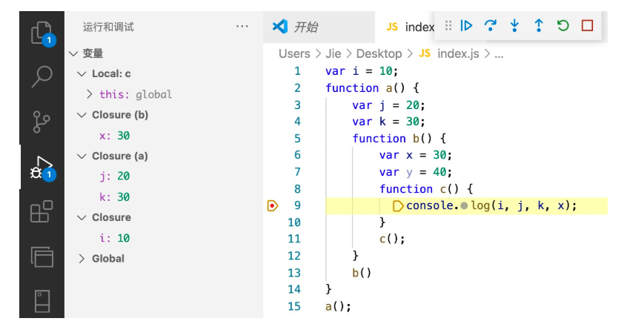The image size is (644, 324).
Task: Restart the debug session
Action: pyautogui.click(x=563, y=25)
